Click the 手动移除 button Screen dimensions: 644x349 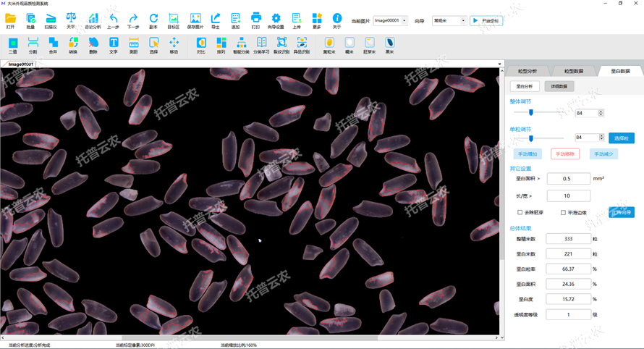point(565,154)
